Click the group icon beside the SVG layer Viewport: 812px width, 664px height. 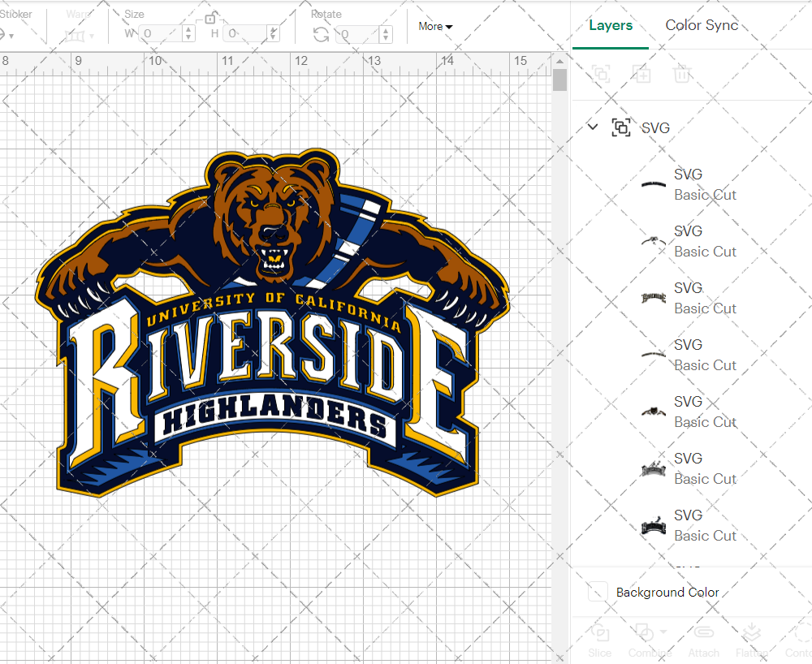pyautogui.click(x=621, y=127)
